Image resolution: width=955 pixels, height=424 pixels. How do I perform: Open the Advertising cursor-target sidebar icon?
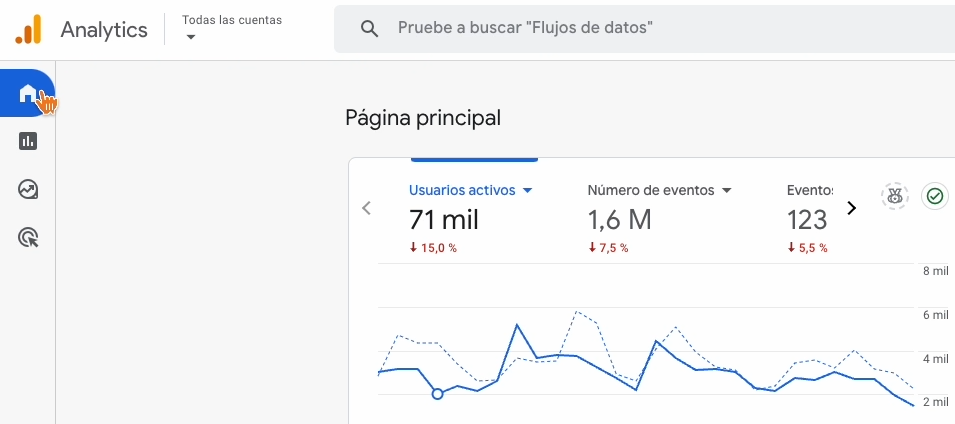point(28,237)
